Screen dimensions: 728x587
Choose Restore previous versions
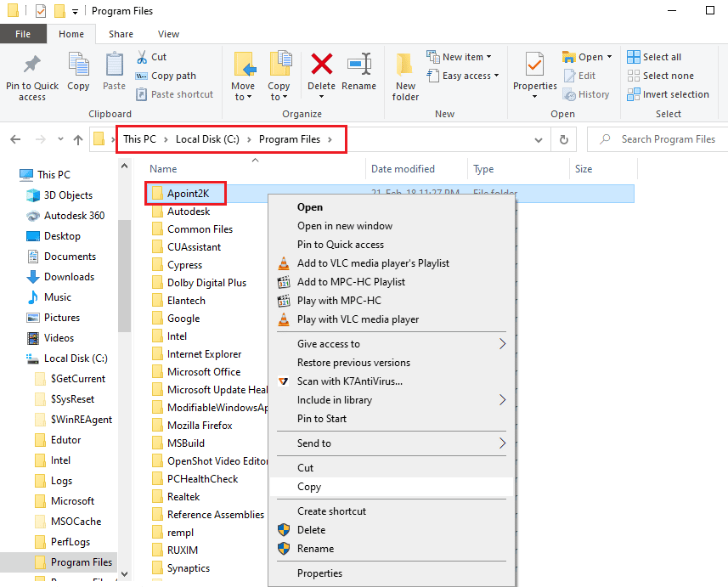click(x=353, y=363)
